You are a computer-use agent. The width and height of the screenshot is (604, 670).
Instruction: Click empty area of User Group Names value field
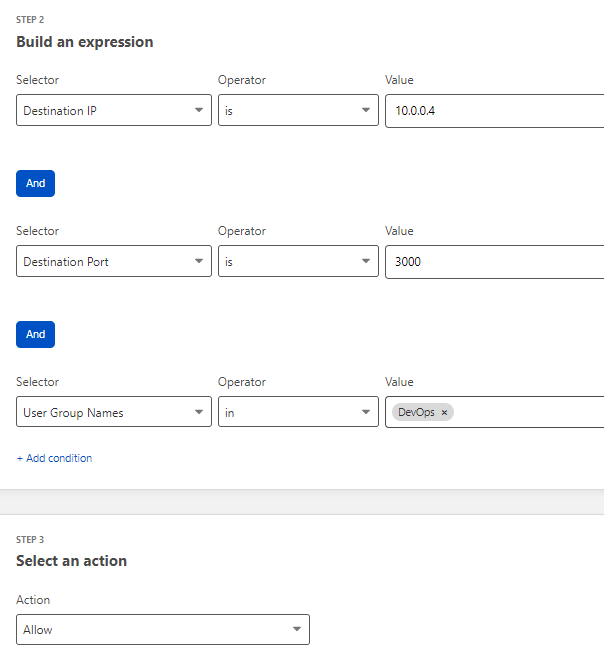point(529,412)
